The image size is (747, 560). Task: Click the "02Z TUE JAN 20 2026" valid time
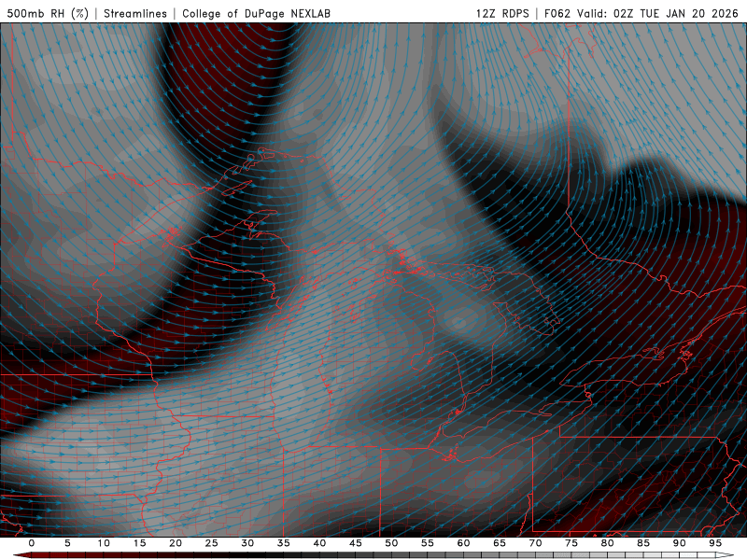[676, 13]
